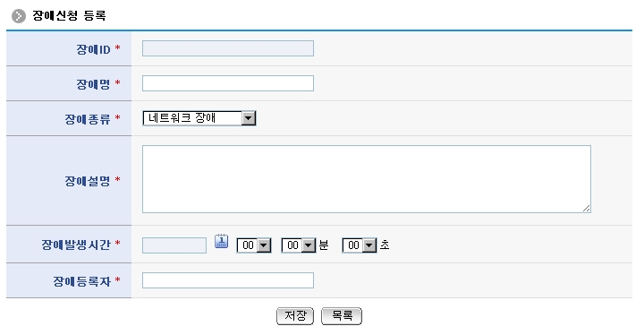Screen dimensions: 644x335
Task: Open the seconds dropdown before 초
Action: [360, 245]
